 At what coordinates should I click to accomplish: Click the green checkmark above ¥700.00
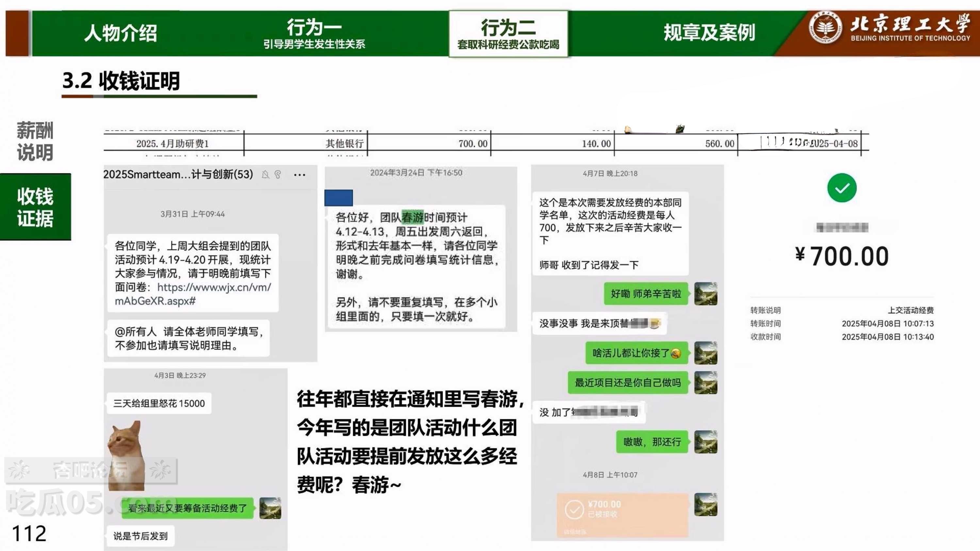[x=841, y=188]
